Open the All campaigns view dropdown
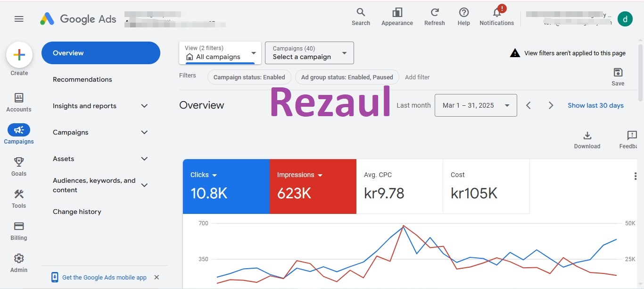The image size is (644, 289). pos(220,53)
